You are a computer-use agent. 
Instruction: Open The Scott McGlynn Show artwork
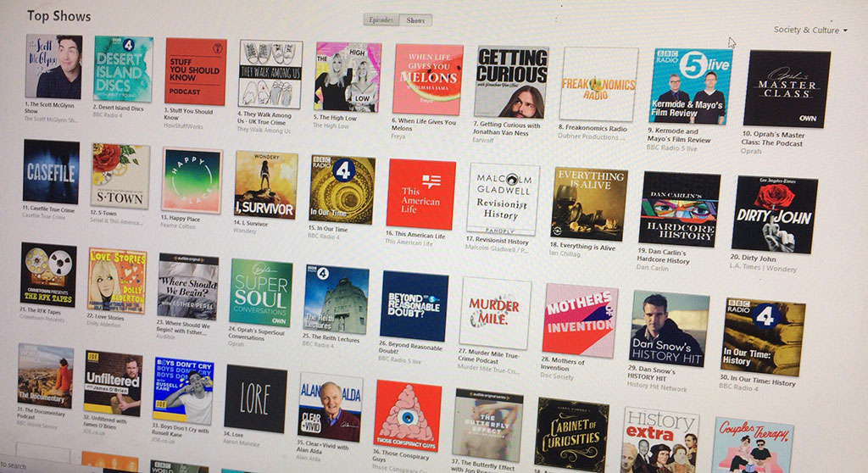[x=53, y=67]
